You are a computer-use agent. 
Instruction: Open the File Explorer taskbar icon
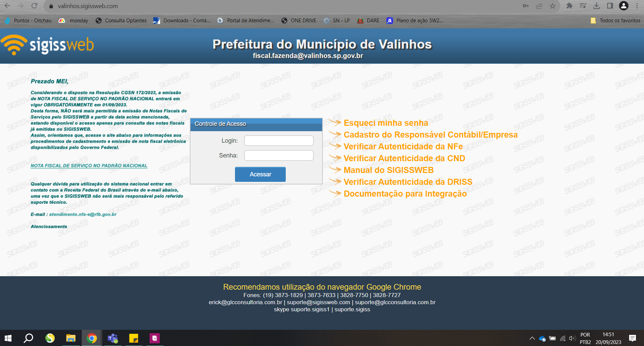pos(71,338)
